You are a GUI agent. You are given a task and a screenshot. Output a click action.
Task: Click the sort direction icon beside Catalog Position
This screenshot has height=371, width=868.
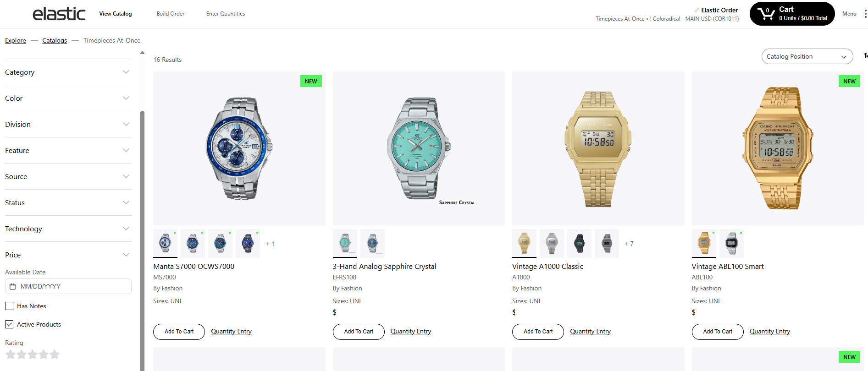pyautogui.click(x=865, y=56)
